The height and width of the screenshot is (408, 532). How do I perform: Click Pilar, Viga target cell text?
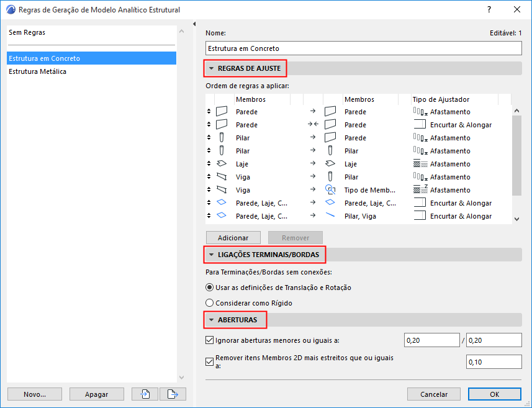tap(360, 216)
